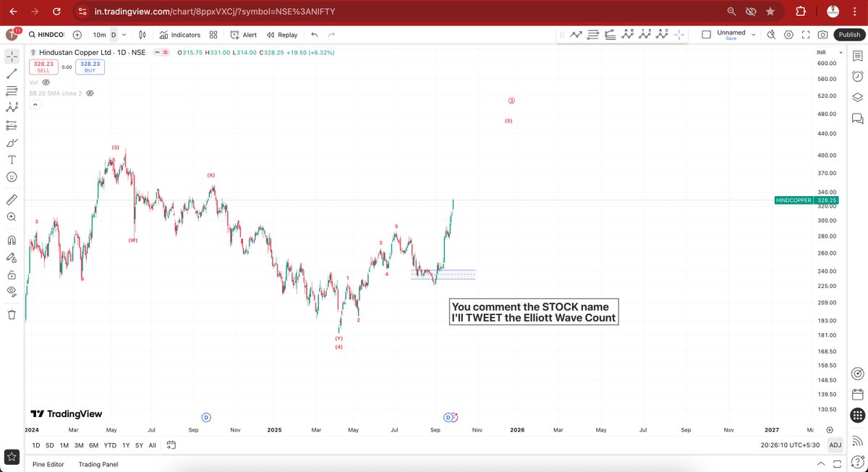Open the indicator templates grid icon
Viewport: 868px width, 472px height.
213,35
